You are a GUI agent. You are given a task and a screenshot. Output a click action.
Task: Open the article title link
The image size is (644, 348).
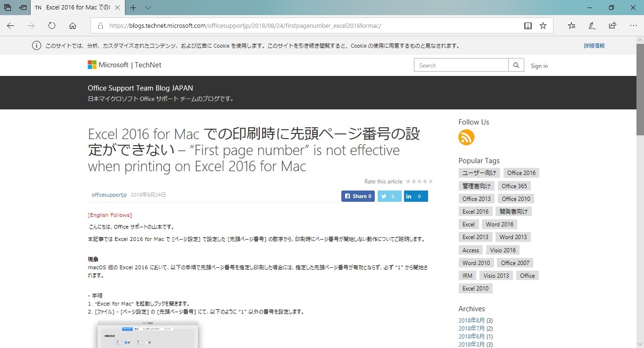click(254, 150)
